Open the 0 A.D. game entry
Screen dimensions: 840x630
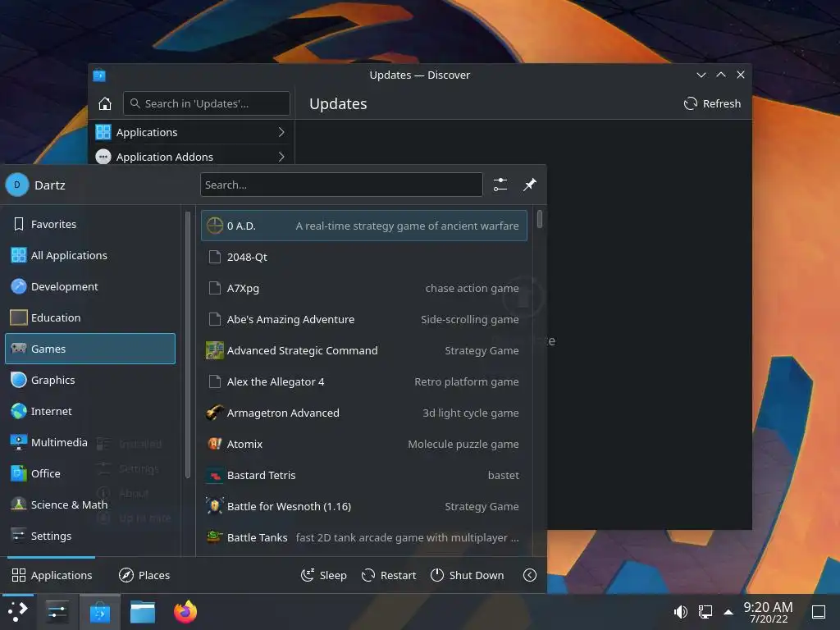click(x=363, y=226)
